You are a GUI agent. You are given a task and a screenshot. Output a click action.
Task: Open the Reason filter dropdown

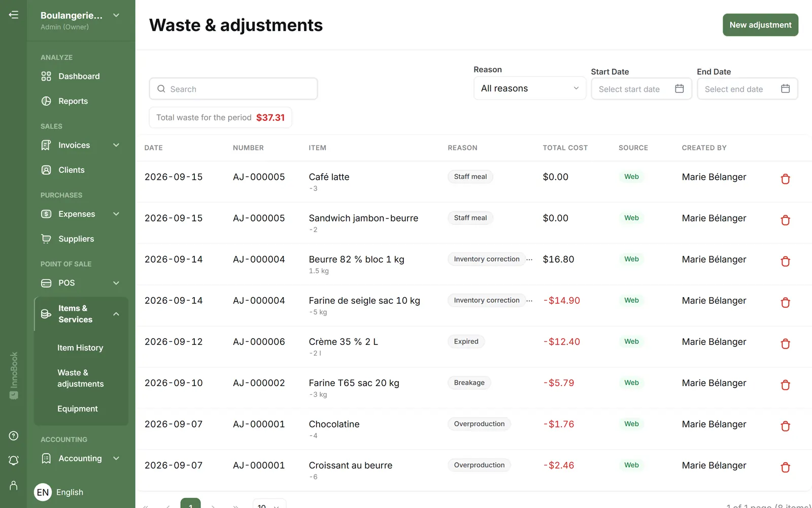click(x=529, y=88)
